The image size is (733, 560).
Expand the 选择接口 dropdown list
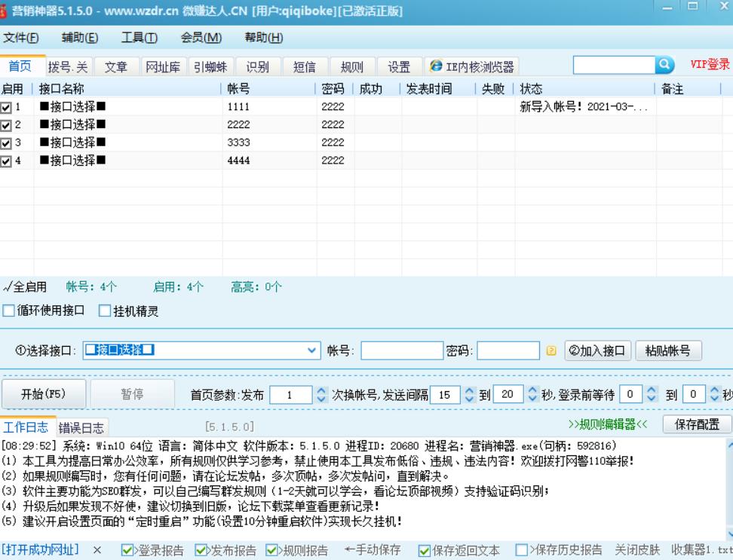(312, 350)
